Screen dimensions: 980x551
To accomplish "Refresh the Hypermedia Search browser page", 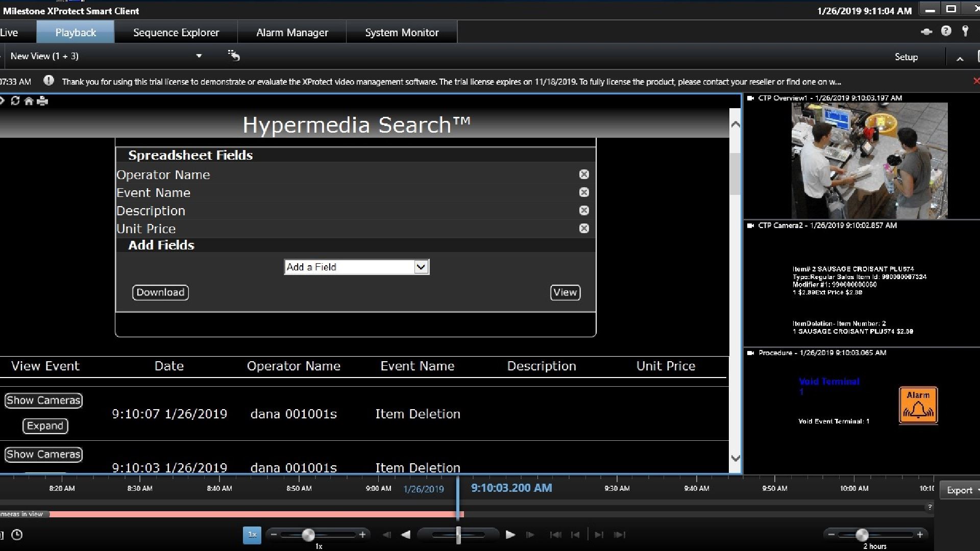I will pos(15,101).
